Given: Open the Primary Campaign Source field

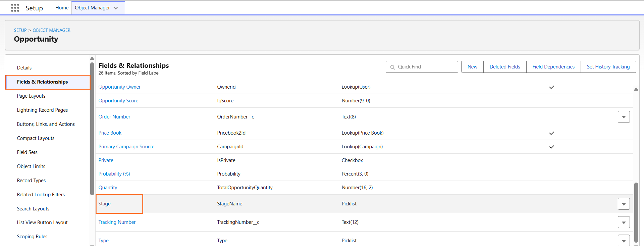Looking at the screenshot, I should (126, 147).
